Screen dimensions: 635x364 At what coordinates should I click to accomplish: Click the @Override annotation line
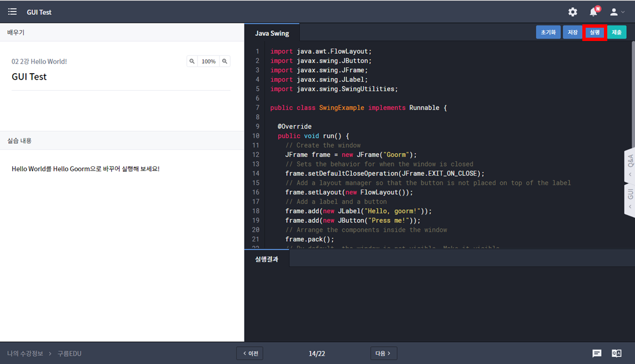[x=294, y=126]
